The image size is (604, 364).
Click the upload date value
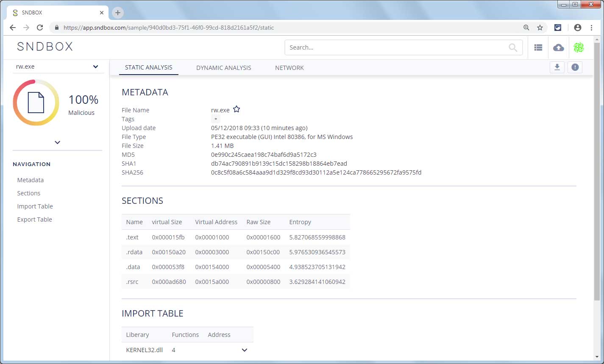pos(259,128)
